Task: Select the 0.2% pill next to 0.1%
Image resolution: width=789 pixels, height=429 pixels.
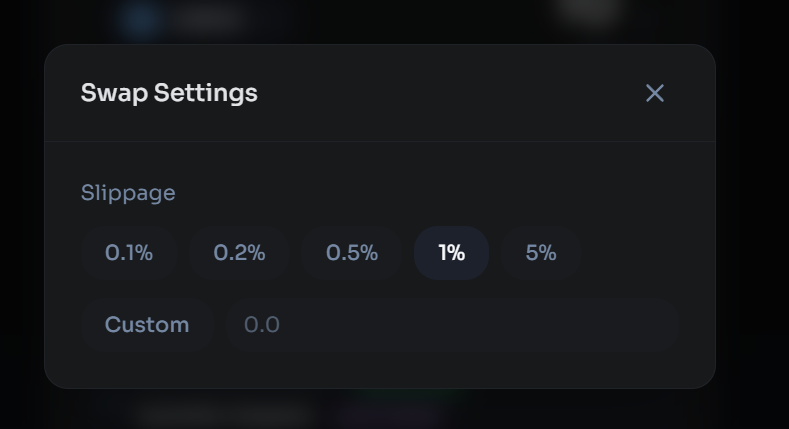Action: tap(239, 252)
